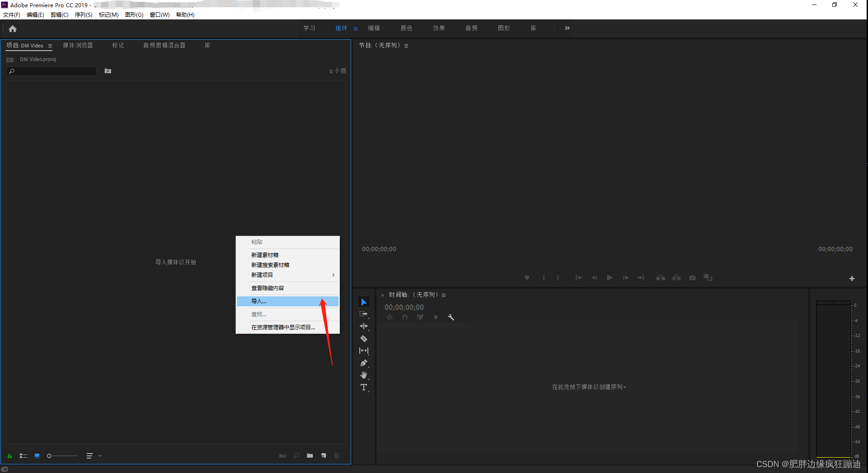Toggle timeline snap magnet

405,317
